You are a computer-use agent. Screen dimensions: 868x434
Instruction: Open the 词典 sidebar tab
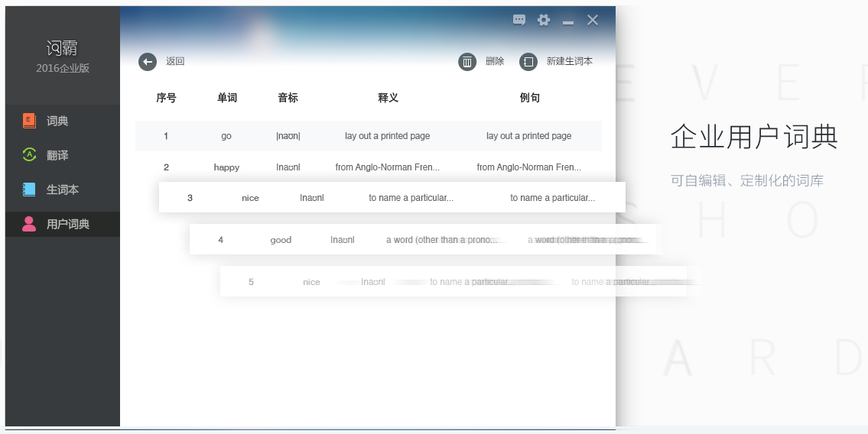57,121
